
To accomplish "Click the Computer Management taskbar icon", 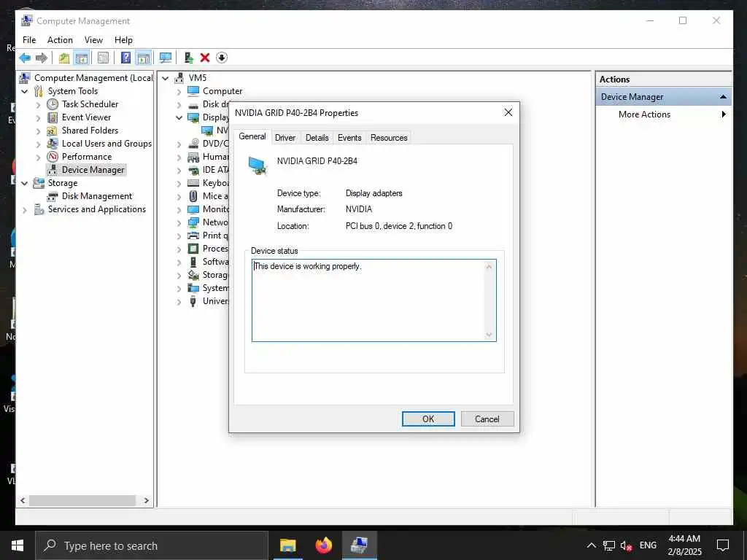I will pos(359,545).
